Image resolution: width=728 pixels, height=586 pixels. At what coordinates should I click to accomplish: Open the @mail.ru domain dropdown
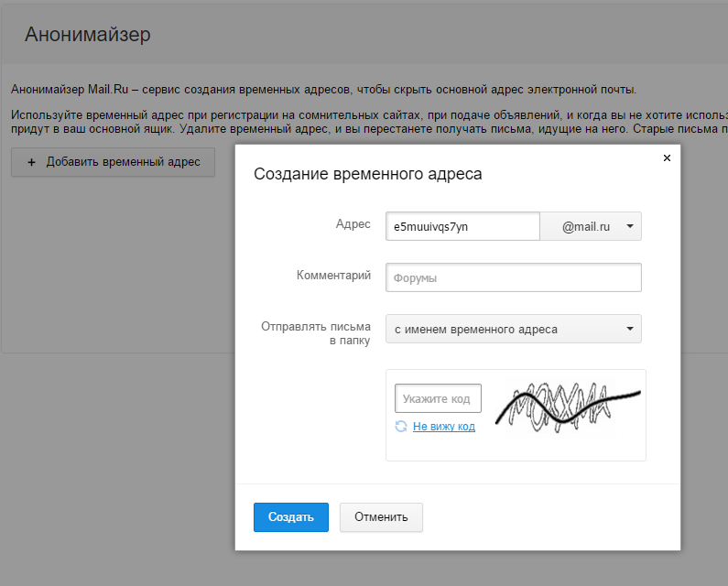(591, 226)
